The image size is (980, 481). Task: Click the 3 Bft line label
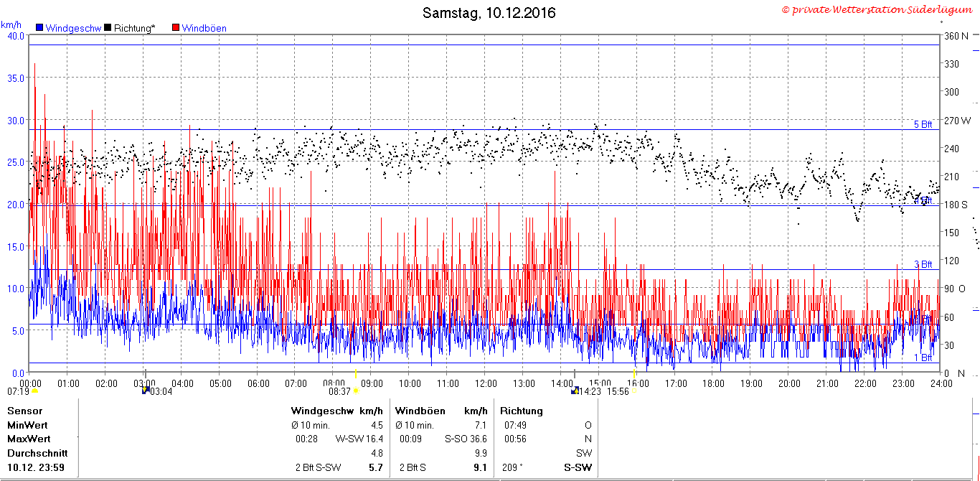pos(923,264)
